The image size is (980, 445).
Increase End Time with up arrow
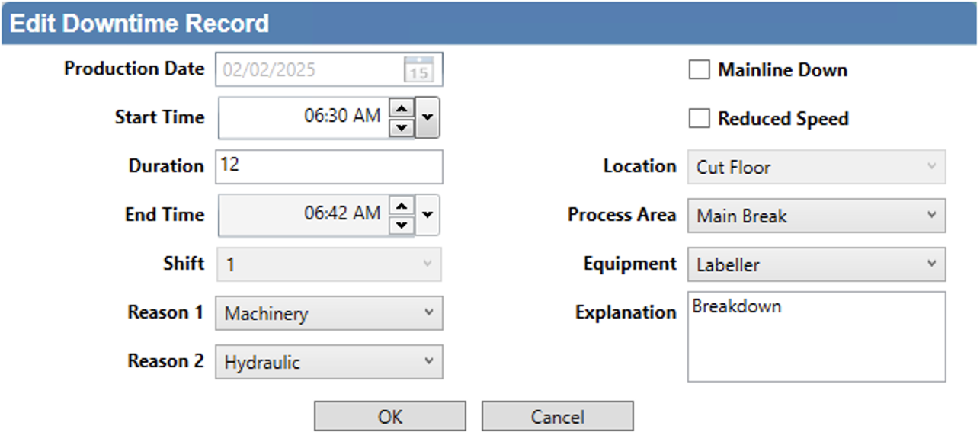(401, 206)
